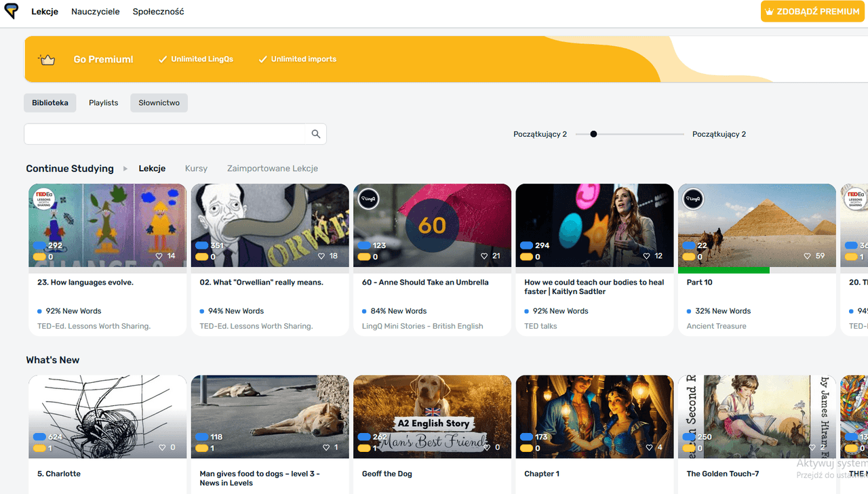Viewport: 868px width, 494px height.
Task: Click the heart icon on "Chapter 1" lesson
Action: click(x=650, y=448)
